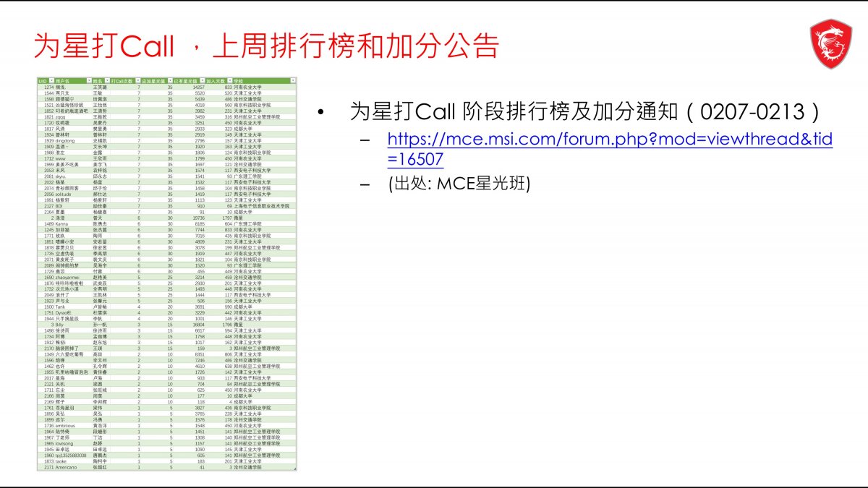Viewport: 868px width, 488px height.
Task: Open the UID column filter dropdown
Action: click(x=51, y=81)
